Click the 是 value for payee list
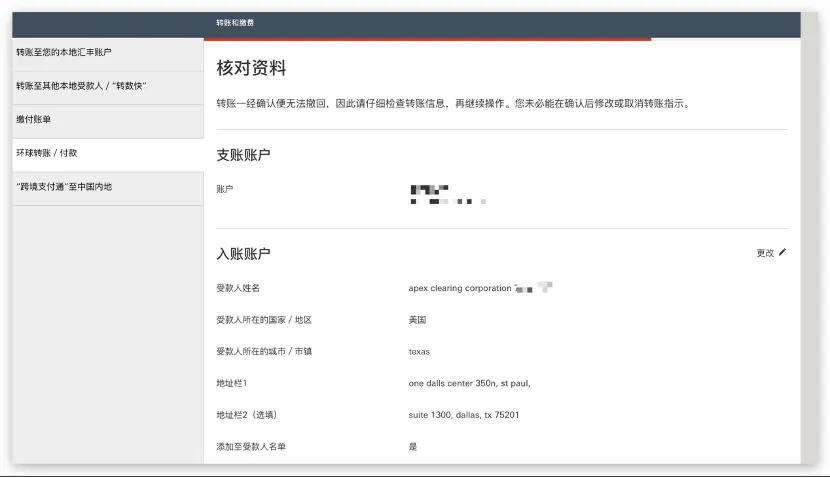Screen dimensions: 830x478 [413, 447]
